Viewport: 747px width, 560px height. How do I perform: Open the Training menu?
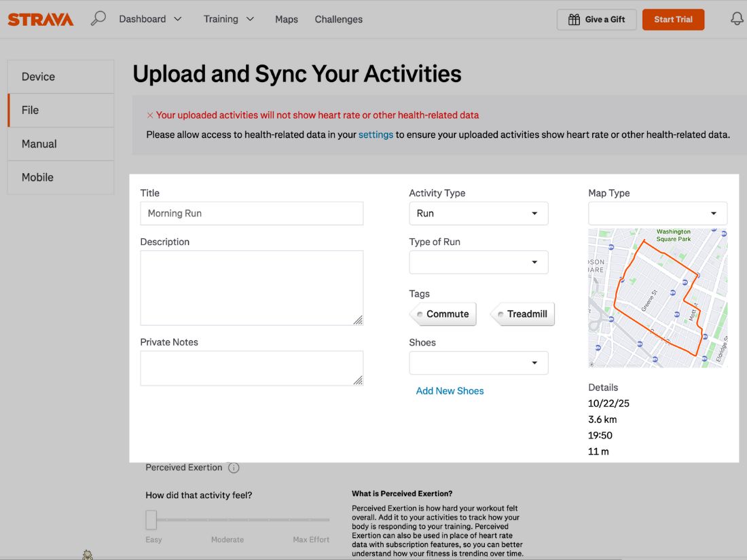tap(229, 19)
